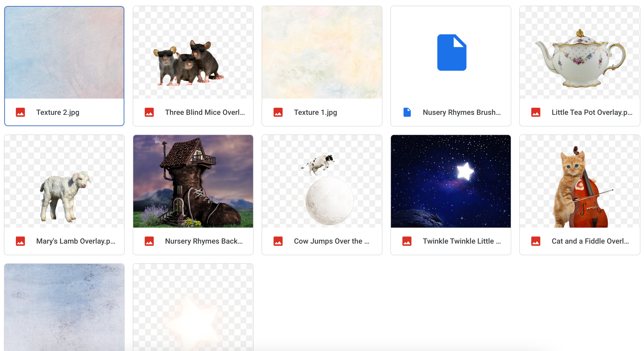Viewport: 644px width, 351px height.
Task: Select the starry night sky thumbnail
Action: [x=451, y=181]
